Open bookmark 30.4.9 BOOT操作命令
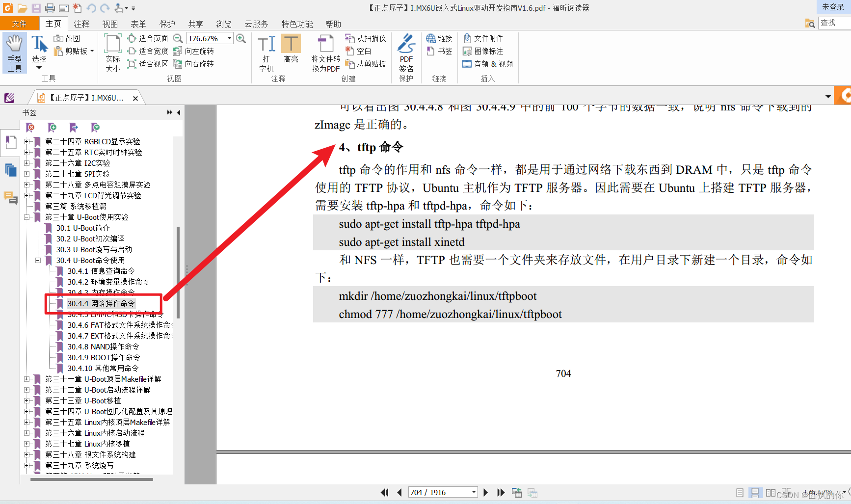 (x=104, y=357)
